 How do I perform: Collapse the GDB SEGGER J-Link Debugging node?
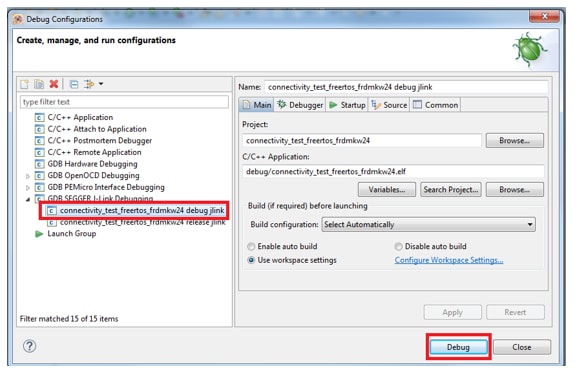[28, 199]
